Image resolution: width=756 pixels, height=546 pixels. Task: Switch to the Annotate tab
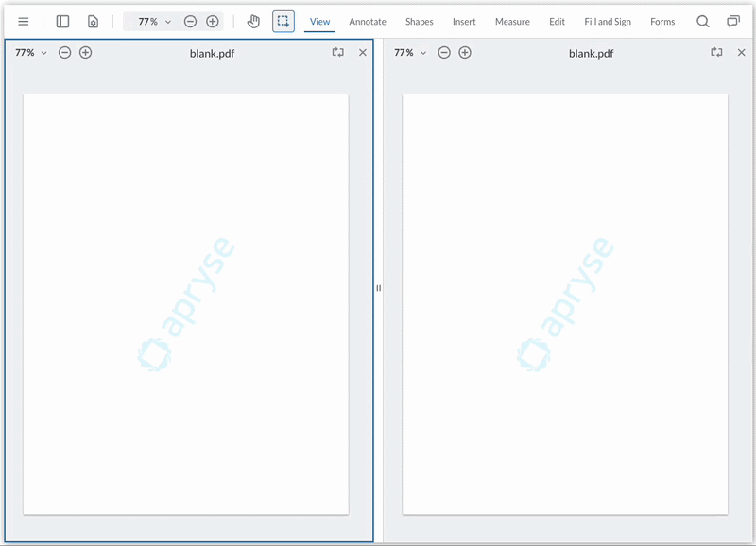point(368,21)
